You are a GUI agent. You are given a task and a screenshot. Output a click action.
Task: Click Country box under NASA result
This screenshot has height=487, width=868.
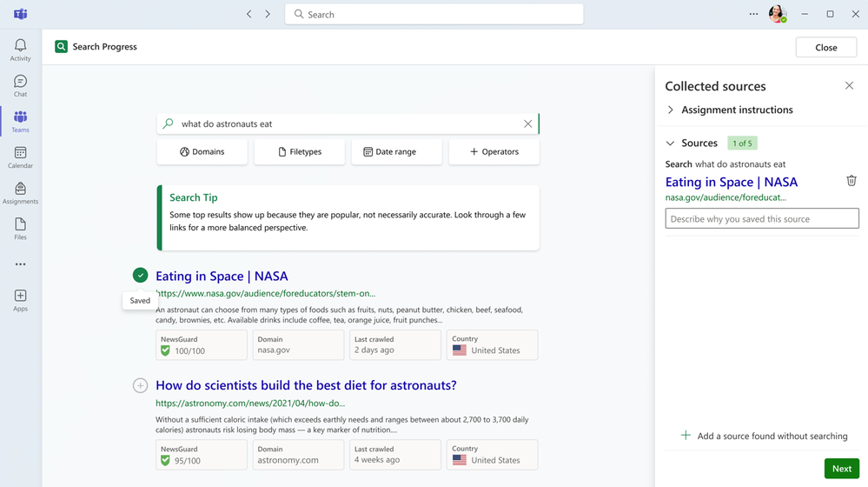[492, 345]
